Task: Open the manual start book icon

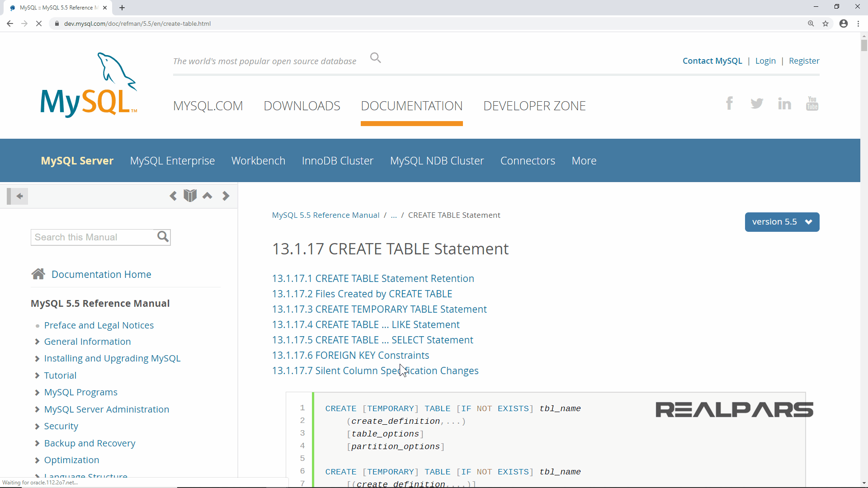Action: point(190,196)
